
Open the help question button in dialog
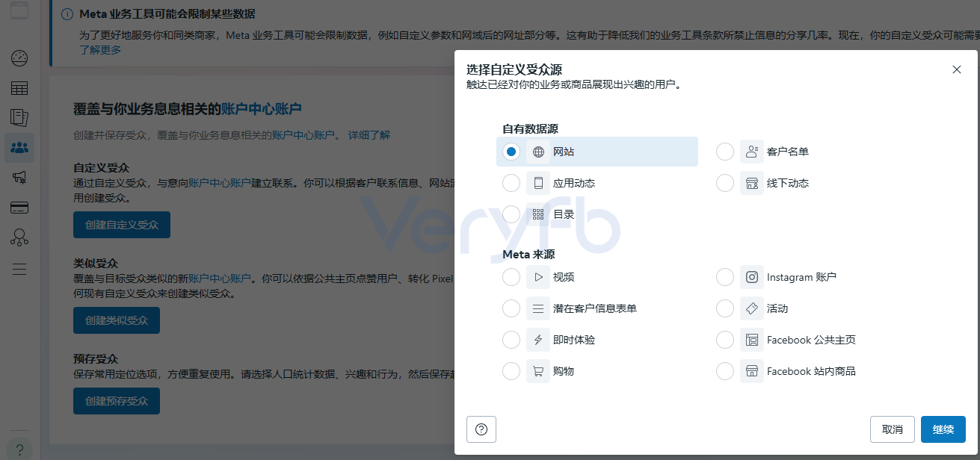point(481,429)
